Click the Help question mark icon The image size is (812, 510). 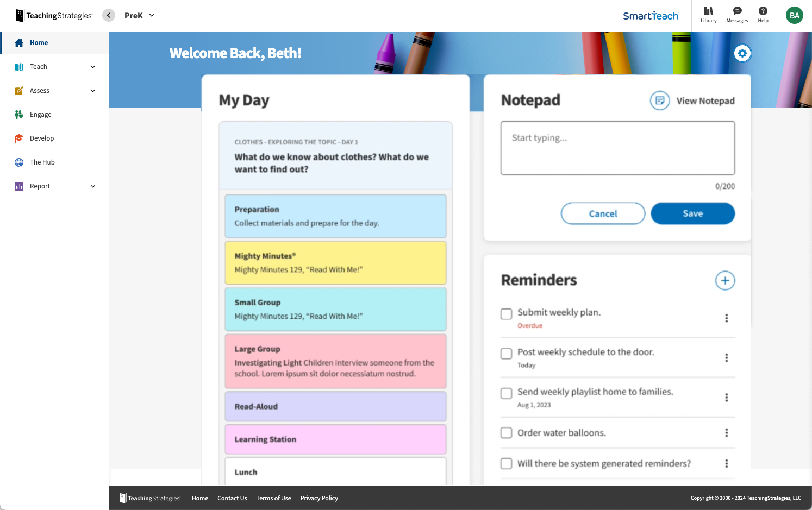pyautogui.click(x=763, y=15)
